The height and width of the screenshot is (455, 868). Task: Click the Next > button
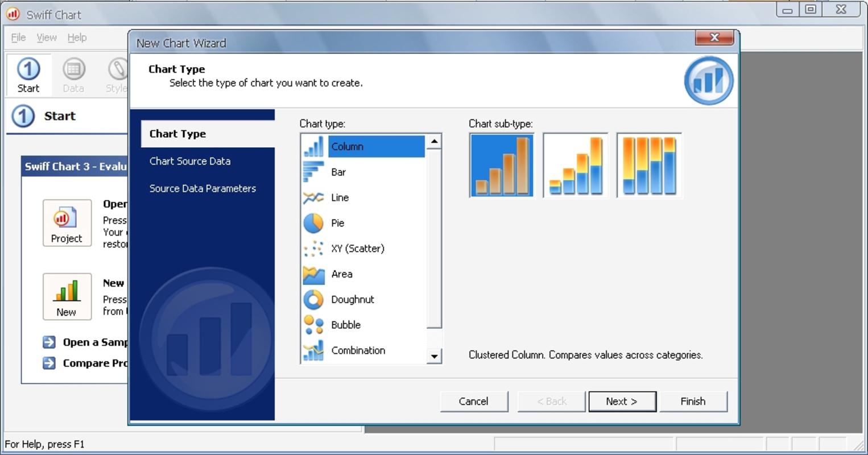click(622, 401)
